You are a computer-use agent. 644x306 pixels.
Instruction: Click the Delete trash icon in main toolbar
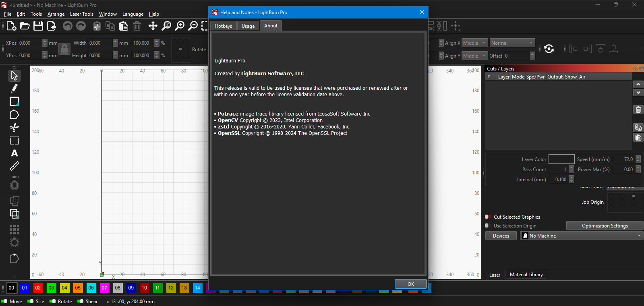pos(137,26)
